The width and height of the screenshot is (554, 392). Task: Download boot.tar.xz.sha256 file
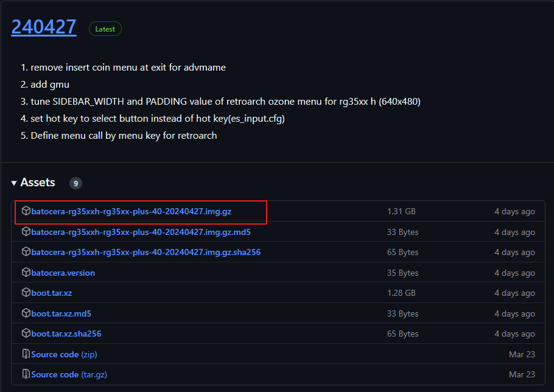tap(66, 334)
